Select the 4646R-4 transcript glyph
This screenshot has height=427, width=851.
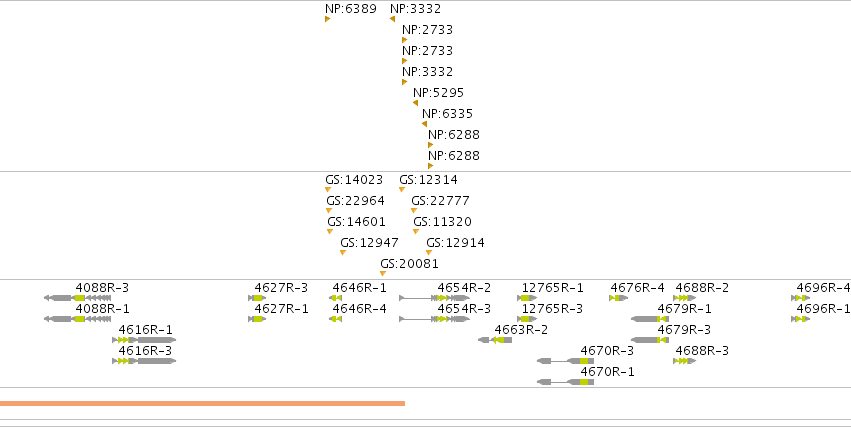click(335, 319)
